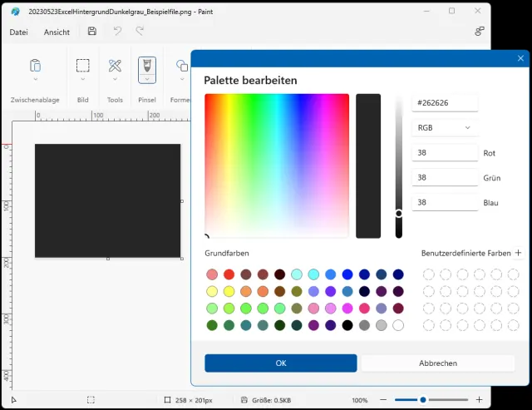Click the share icon in top-right corner
The width and height of the screenshot is (532, 410).
pyautogui.click(x=480, y=32)
